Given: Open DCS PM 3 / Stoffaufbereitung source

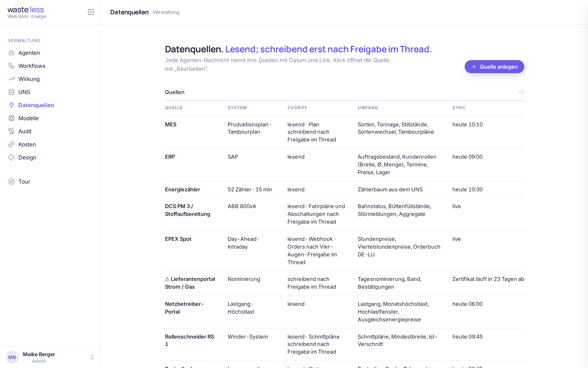Looking at the screenshot, I should click(345, 214).
